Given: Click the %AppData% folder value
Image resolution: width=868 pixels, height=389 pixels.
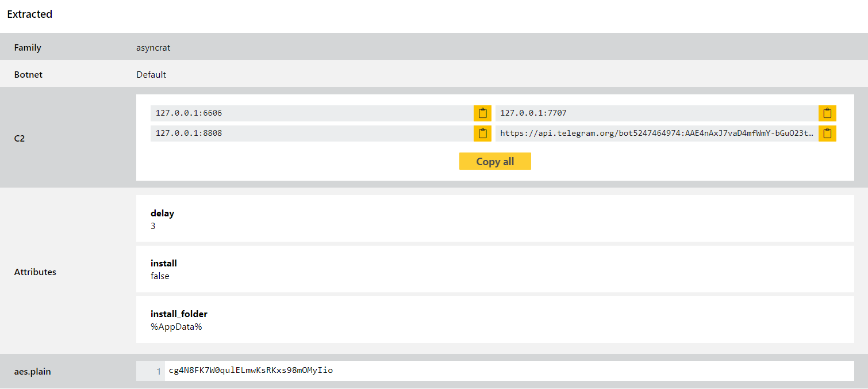Looking at the screenshot, I should click(176, 327).
